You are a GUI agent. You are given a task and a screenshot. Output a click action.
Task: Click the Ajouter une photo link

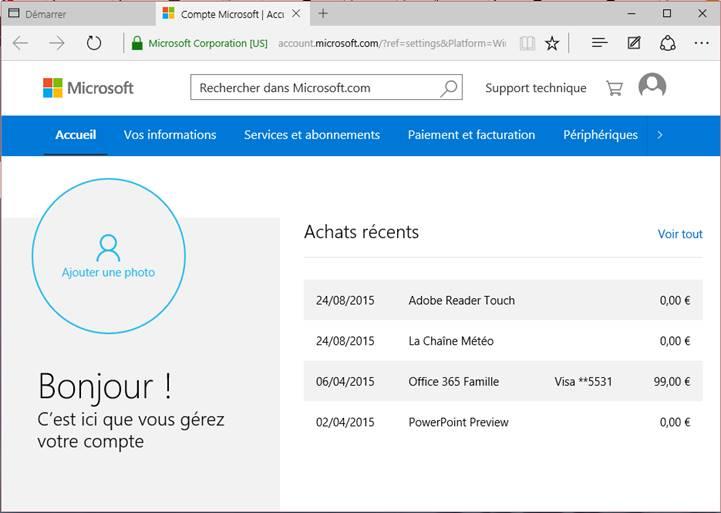(x=109, y=273)
